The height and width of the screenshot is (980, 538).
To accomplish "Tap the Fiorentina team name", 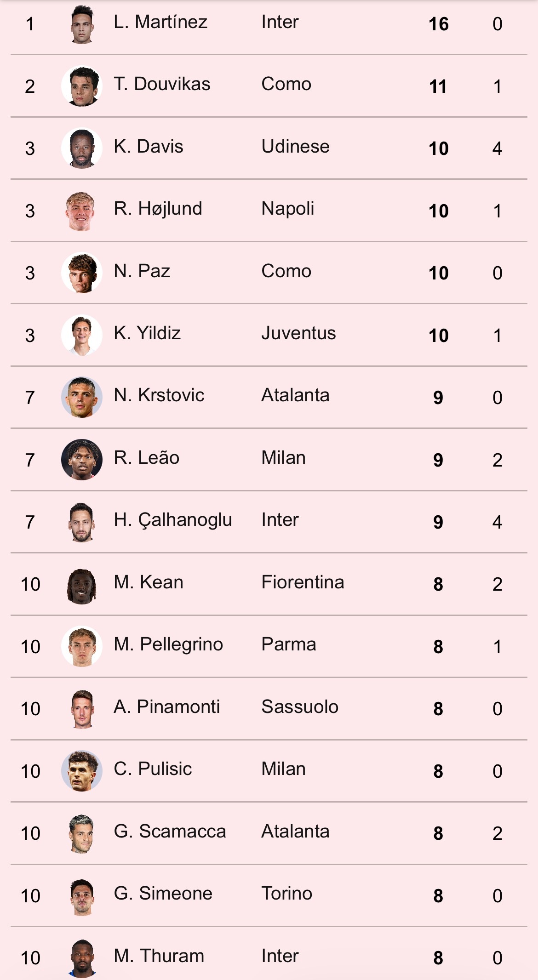I will (x=303, y=582).
